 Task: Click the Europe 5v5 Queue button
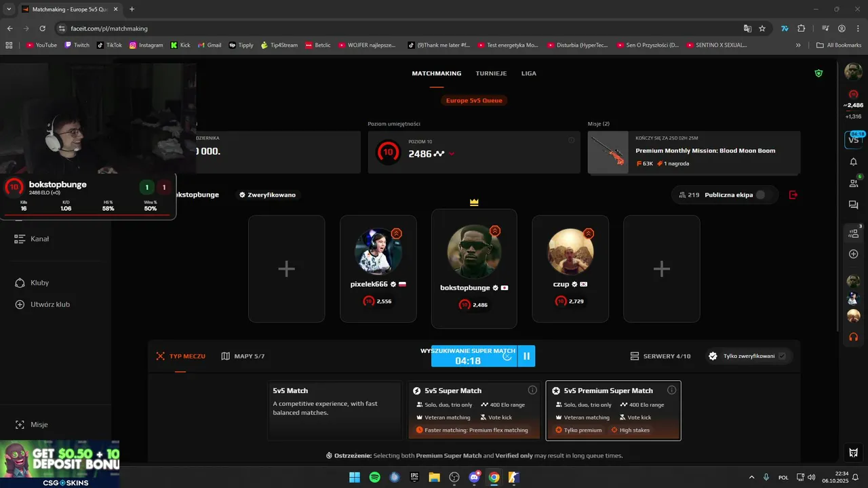(474, 100)
